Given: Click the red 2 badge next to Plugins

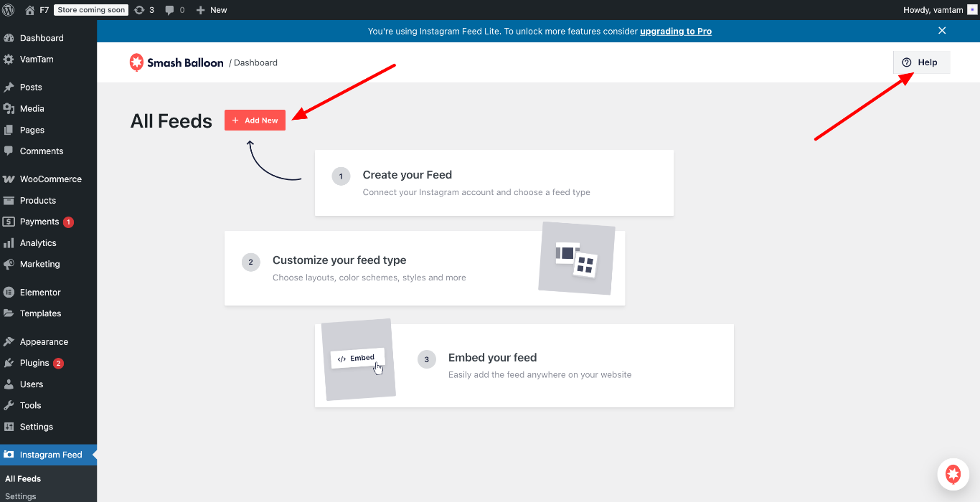Looking at the screenshot, I should 58,364.
